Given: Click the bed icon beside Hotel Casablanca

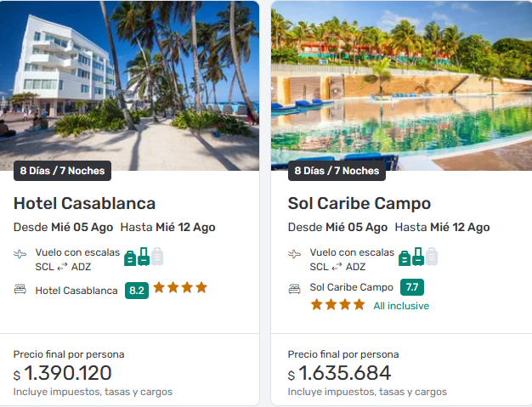Looking at the screenshot, I should (x=20, y=290).
